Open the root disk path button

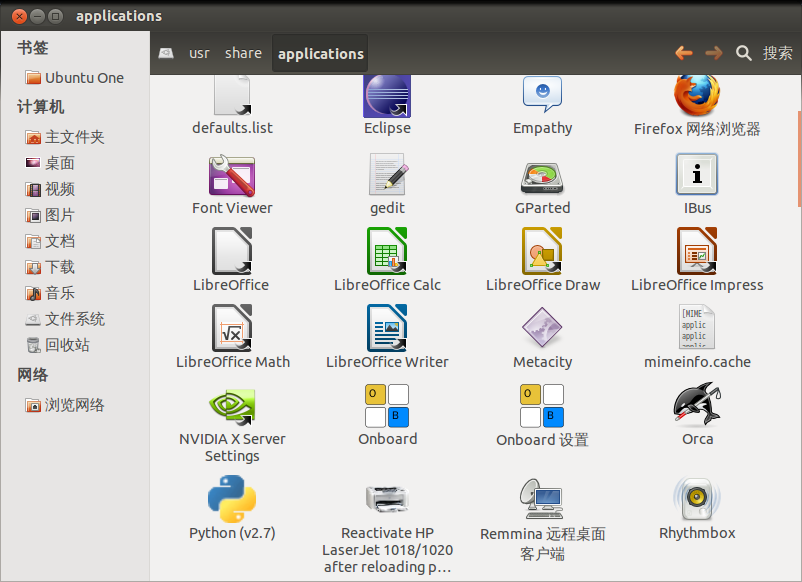click(x=166, y=53)
